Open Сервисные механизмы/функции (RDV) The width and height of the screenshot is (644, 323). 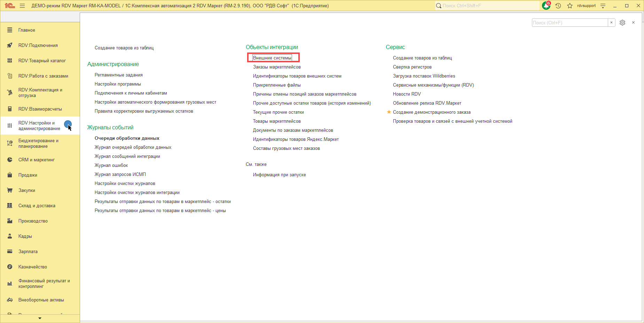pos(433,85)
